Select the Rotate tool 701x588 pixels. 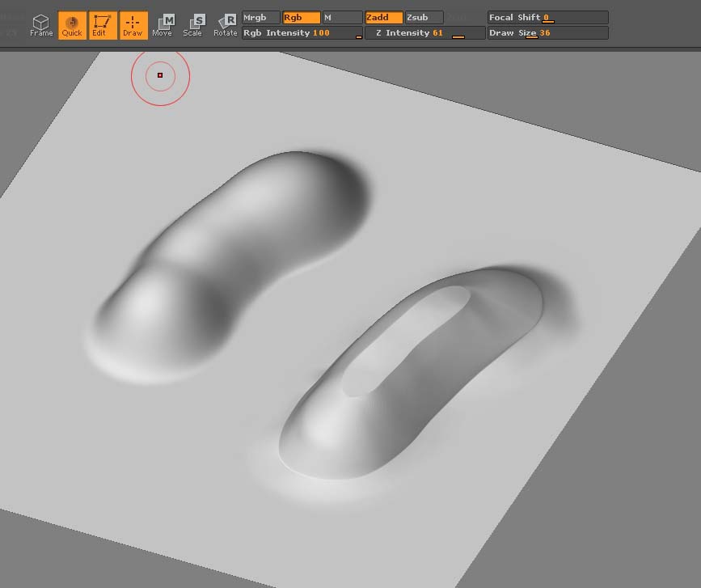coord(225,26)
